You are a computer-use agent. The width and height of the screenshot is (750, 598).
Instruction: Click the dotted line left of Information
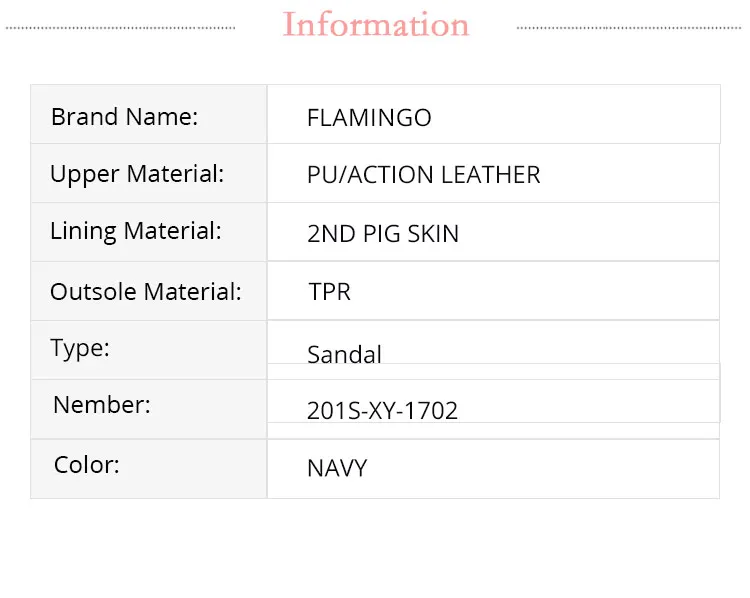[120, 28]
